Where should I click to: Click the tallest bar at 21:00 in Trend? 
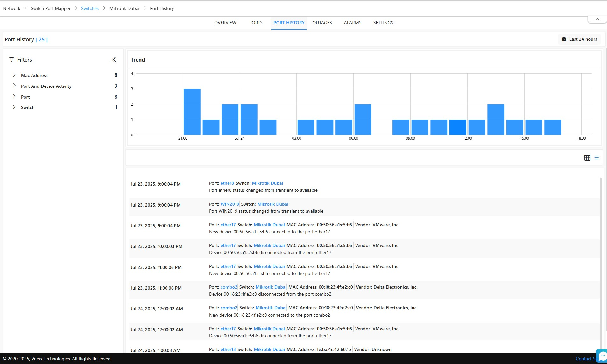(x=192, y=112)
